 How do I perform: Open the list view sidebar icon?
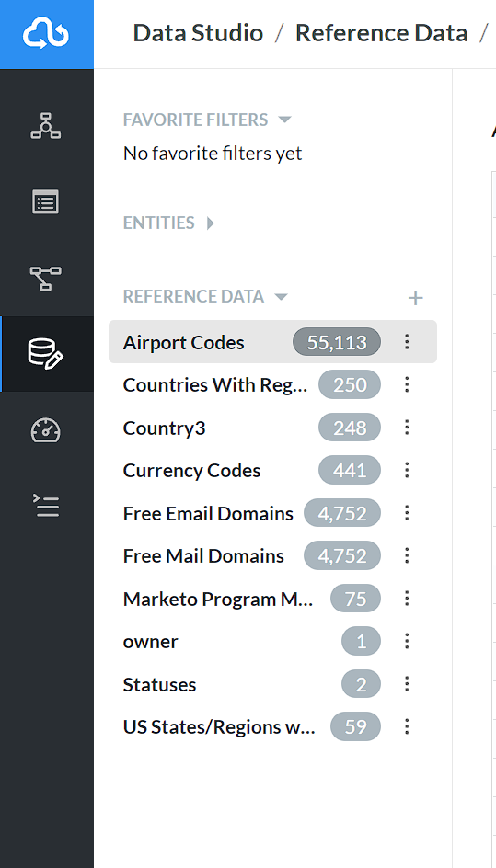(46, 202)
